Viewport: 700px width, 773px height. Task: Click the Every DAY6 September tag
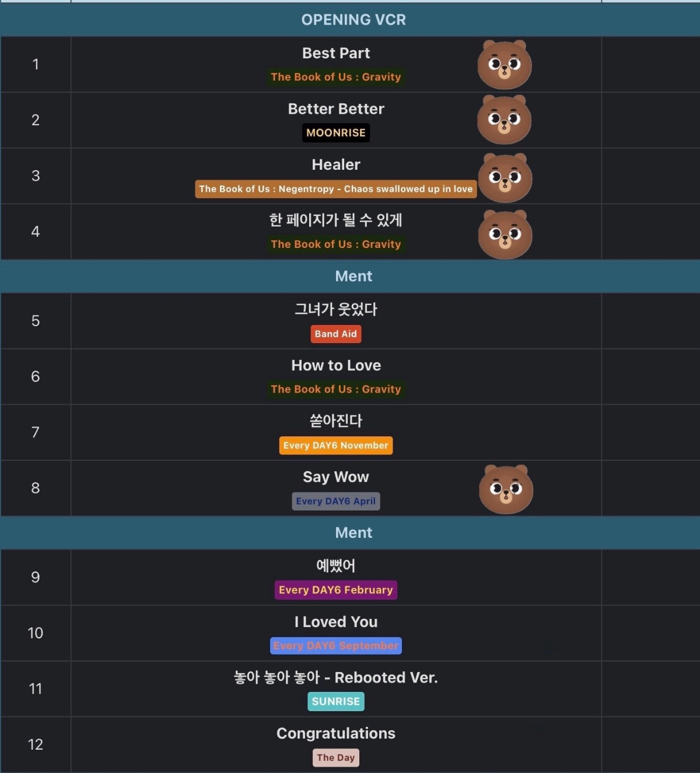336,646
